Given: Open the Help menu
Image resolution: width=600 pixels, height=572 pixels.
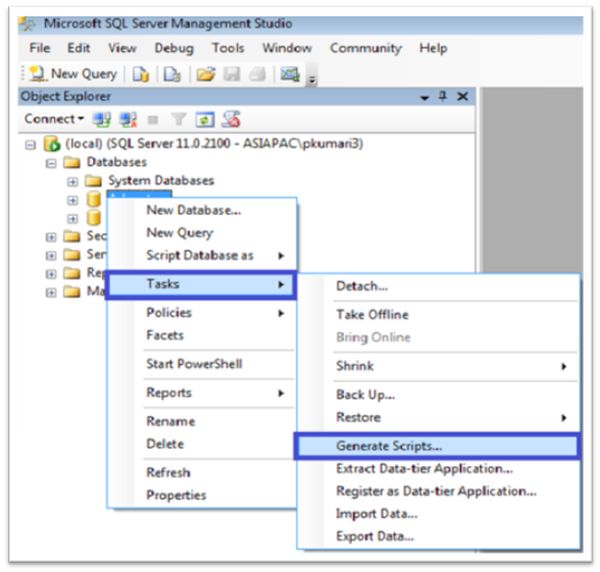Looking at the screenshot, I should pos(433,48).
